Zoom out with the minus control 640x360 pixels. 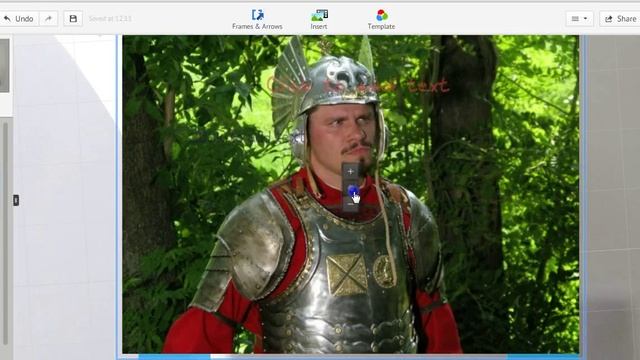pos(350,204)
